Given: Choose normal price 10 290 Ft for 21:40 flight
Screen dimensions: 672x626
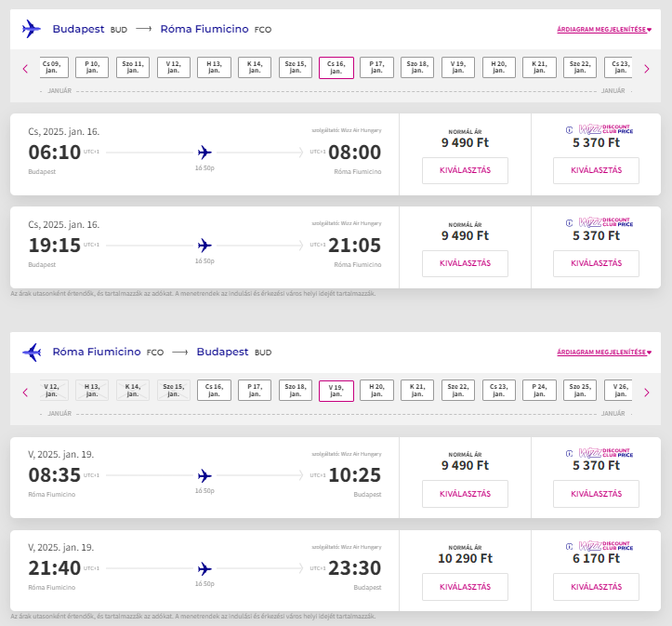Looking at the screenshot, I should [465, 587].
